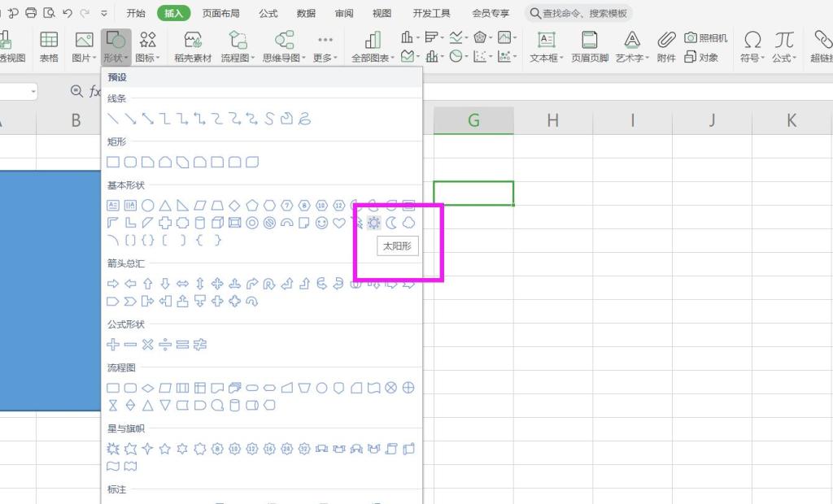Choose the cylinder shape in basic shapes
This screenshot has width=833, height=504.
pyautogui.click(x=200, y=223)
